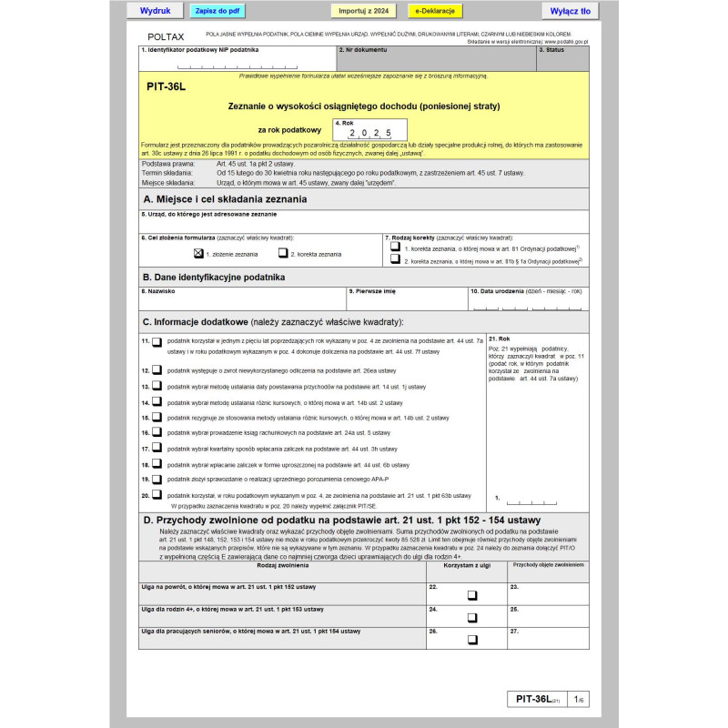Check box 24 ulga dla rodzin 4+
This screenshot has width=728, height=728.
pos(472,618)
